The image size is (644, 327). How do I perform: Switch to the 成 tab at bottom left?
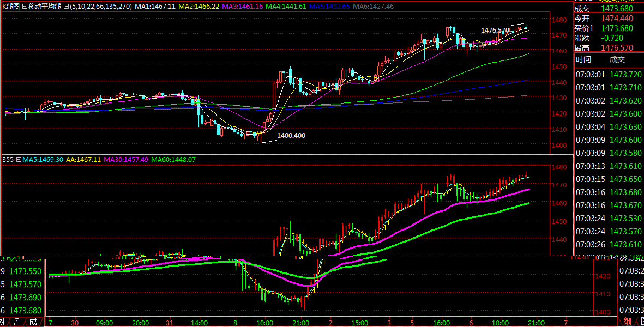32,322
